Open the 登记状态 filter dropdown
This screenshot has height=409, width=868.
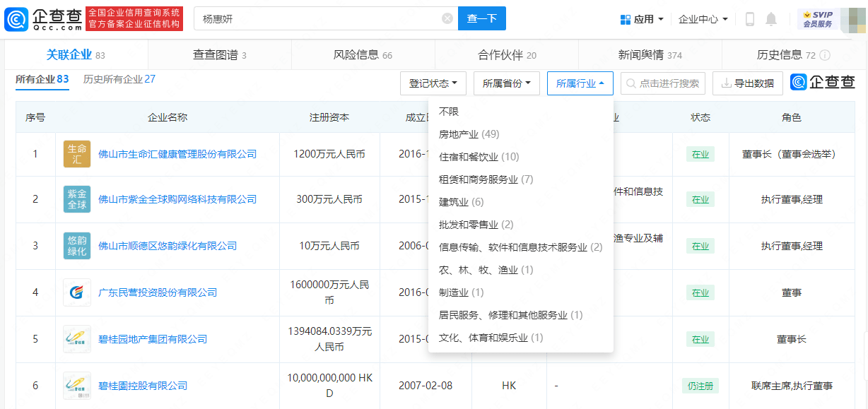tap(433, 83)
